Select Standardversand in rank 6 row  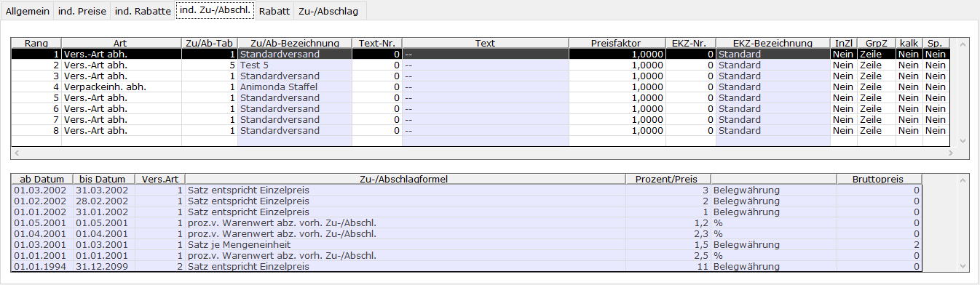(x=294, y=108)
